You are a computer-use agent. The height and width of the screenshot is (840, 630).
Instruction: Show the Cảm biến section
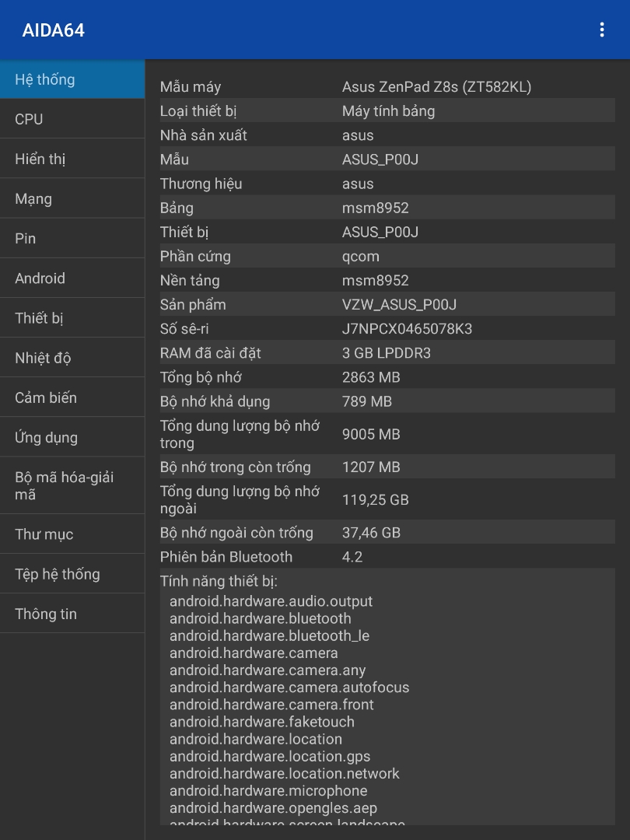[72, 397]
